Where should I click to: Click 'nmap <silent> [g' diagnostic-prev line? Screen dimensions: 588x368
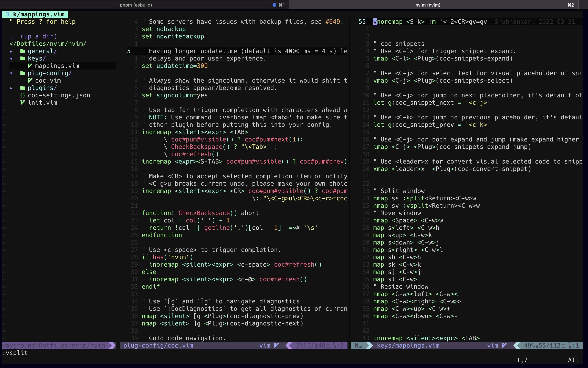point(223,316)
